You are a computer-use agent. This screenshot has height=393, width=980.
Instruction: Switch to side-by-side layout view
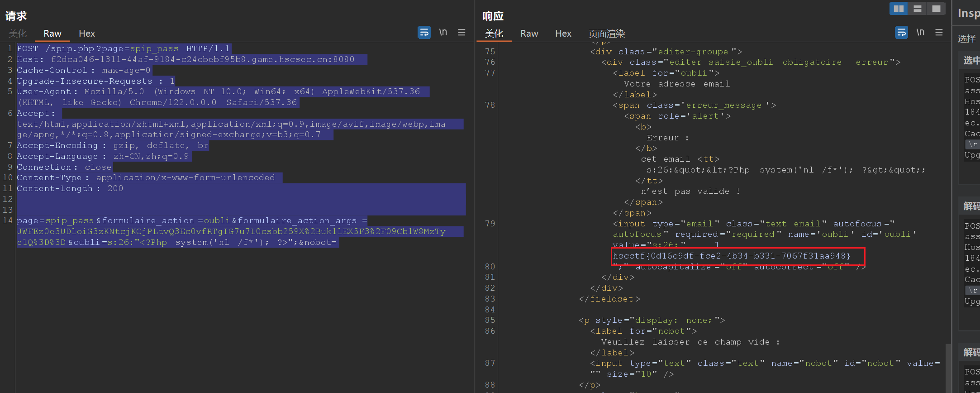pos(899,9)
